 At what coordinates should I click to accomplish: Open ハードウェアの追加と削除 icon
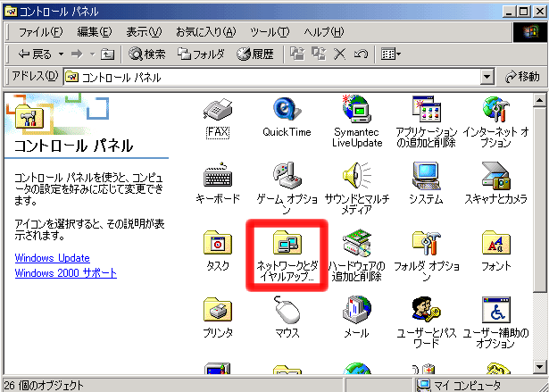point(357,255)
